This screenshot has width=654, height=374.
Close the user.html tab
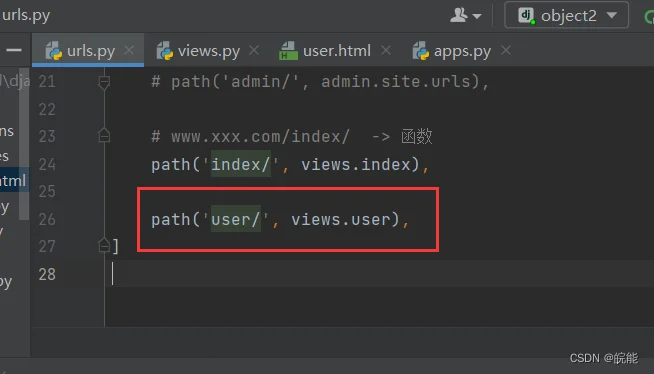click(386, 50)
